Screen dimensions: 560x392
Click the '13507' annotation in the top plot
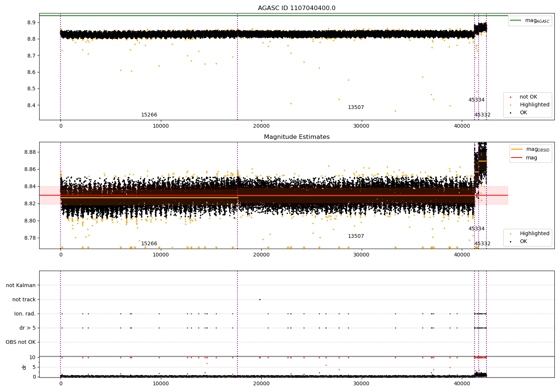click(x=356, y=108)
